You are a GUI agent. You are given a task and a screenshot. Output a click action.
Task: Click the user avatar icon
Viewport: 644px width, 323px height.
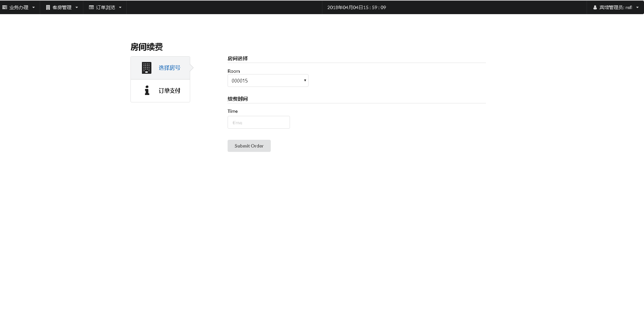point(595,7)
